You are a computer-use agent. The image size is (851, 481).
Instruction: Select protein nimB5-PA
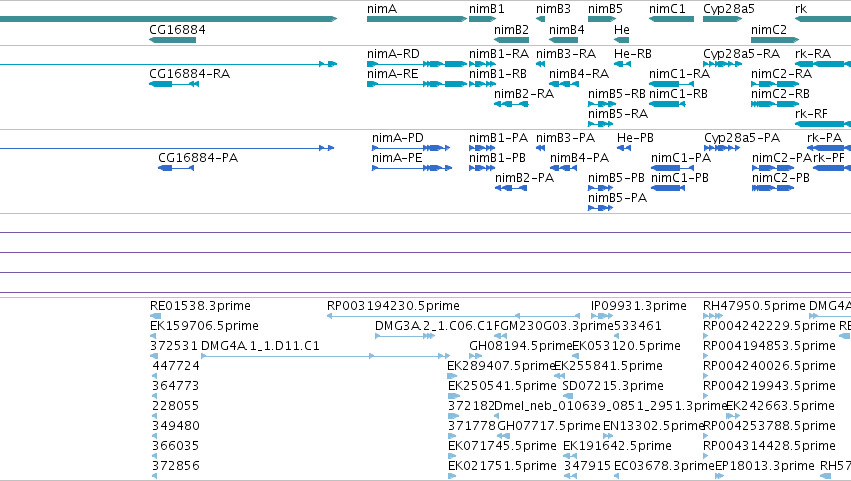pos(600,208)
